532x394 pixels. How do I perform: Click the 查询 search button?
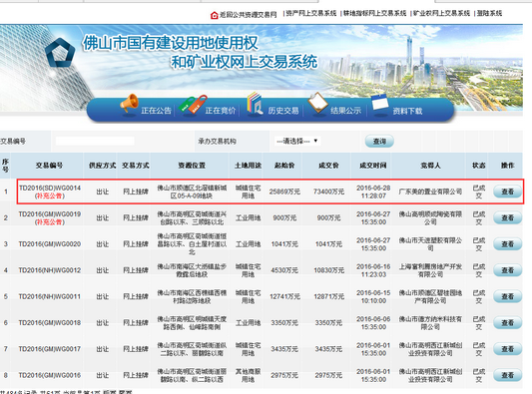[379, 141]
